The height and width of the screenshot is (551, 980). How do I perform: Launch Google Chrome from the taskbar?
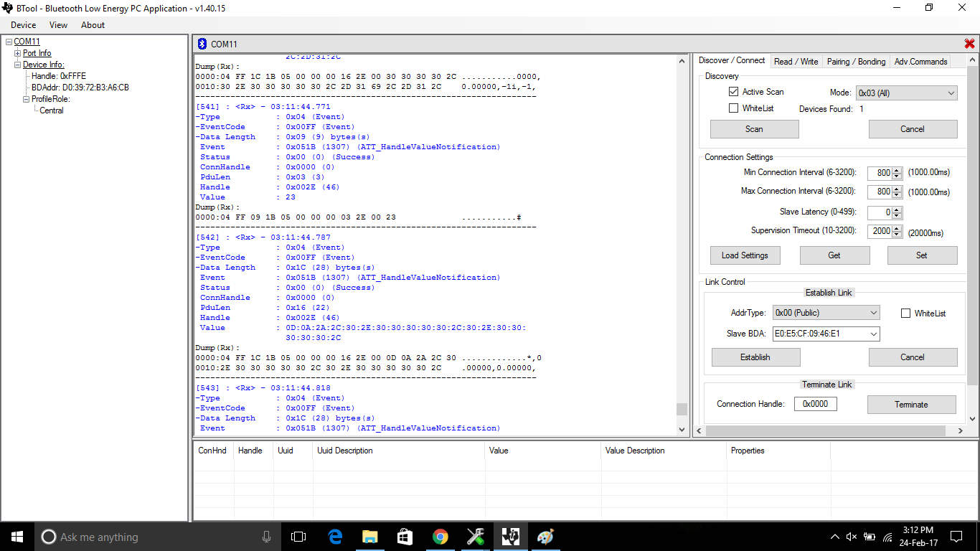(440, 537)
